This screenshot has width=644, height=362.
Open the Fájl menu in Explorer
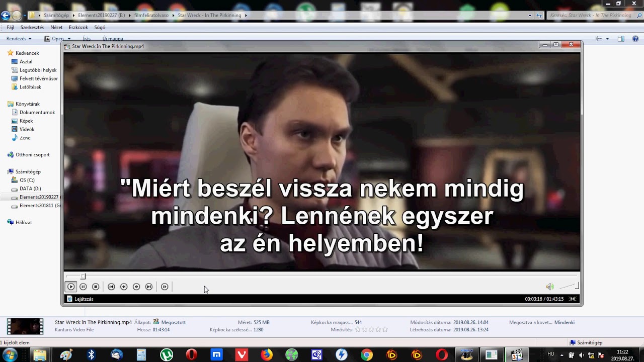(11, 27)
